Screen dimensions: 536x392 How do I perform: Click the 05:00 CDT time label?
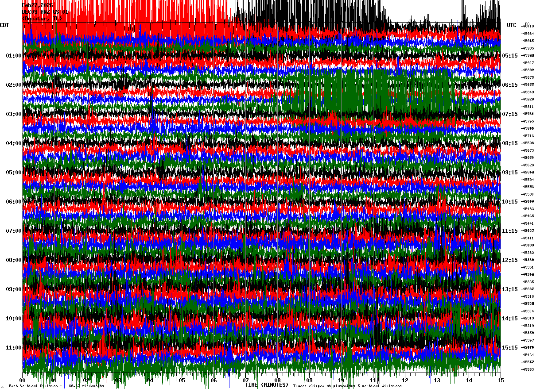(x=13, y=173)
